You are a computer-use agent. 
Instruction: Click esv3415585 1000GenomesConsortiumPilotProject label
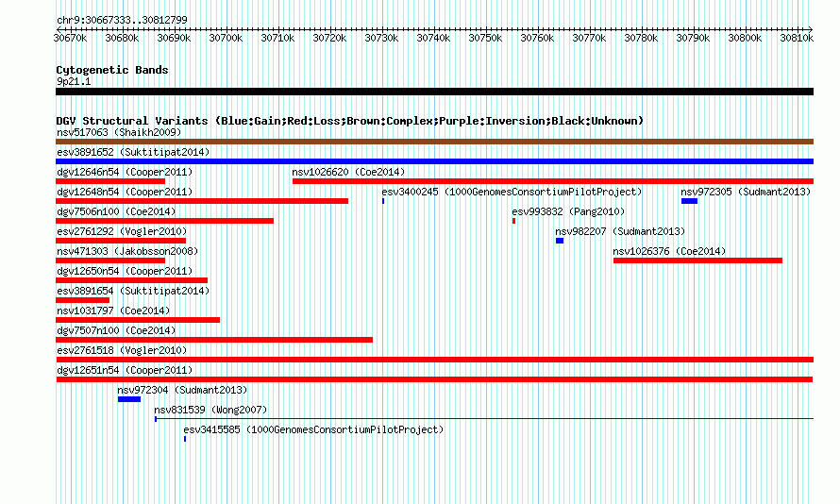click(x=313, y=429)
